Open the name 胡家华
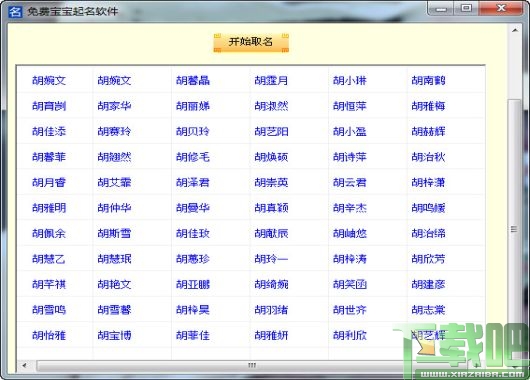This screenshot has height=380, width=530. 114,106
